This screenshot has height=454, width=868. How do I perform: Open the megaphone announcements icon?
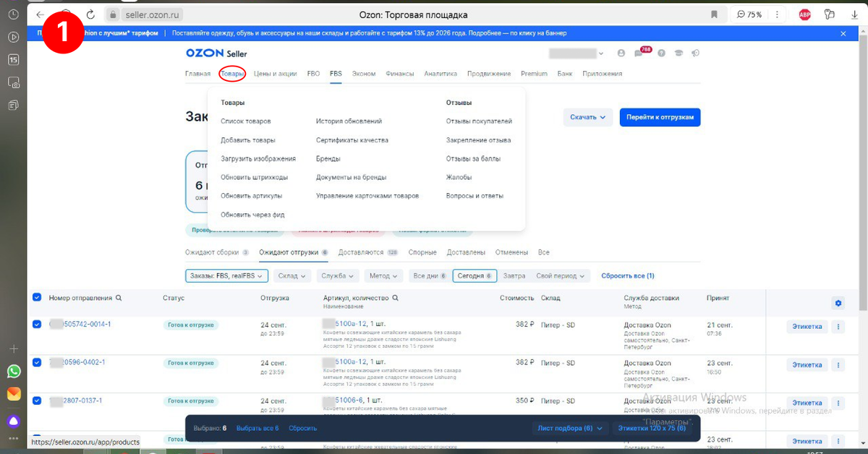696,53
